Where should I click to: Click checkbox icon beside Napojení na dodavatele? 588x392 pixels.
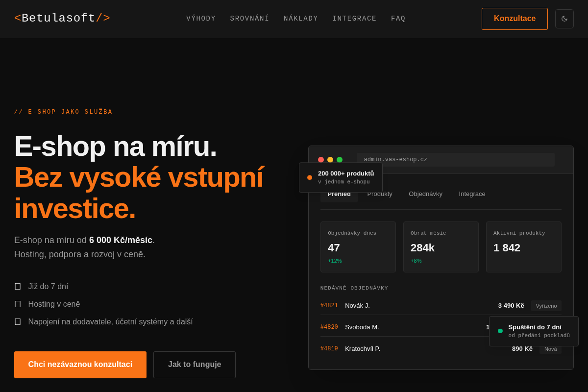[18, 321]
